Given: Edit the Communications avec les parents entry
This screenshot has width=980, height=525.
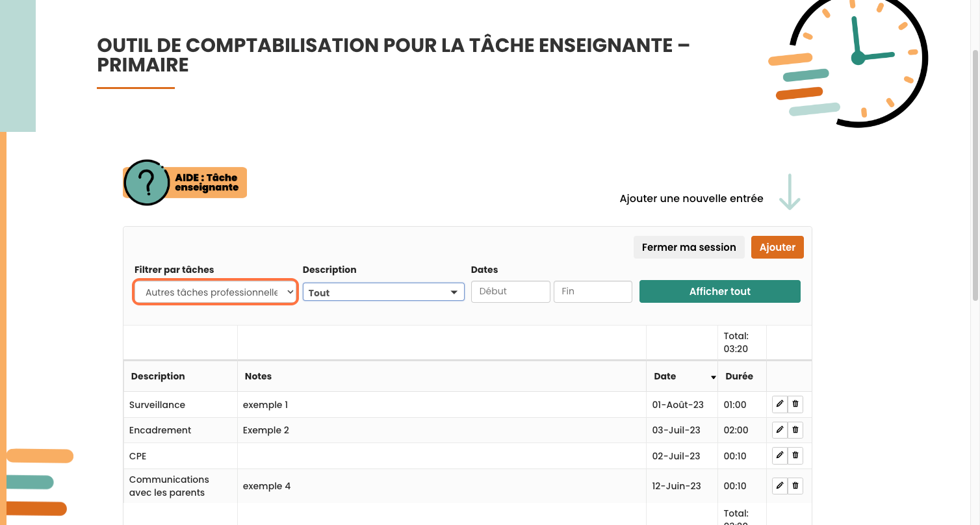Looking at the screenshot, I should point(780,485).
